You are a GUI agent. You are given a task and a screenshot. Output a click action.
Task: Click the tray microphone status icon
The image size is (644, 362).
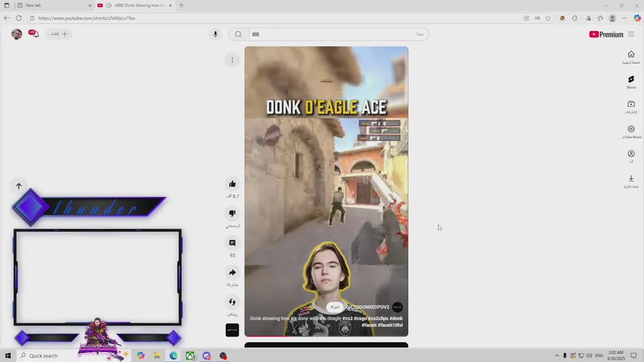(565, 355)
